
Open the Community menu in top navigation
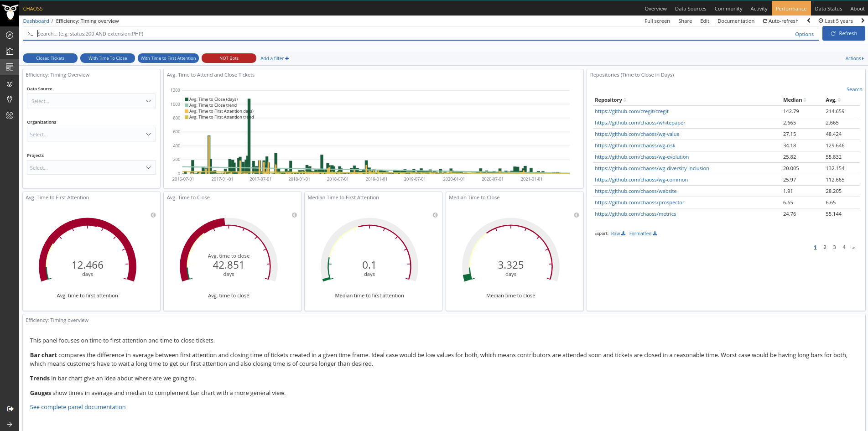coord(728,9)
